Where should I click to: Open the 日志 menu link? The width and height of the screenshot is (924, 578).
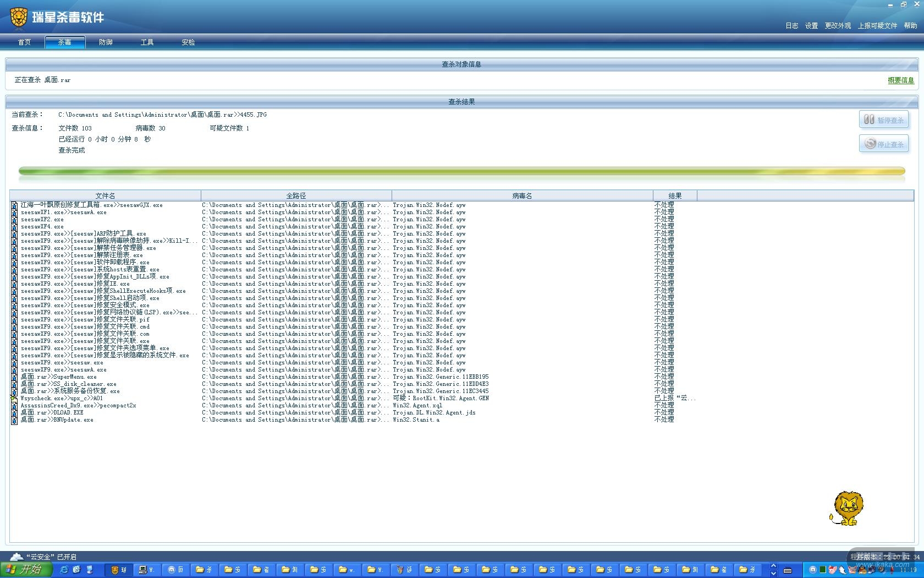[791, 26]
